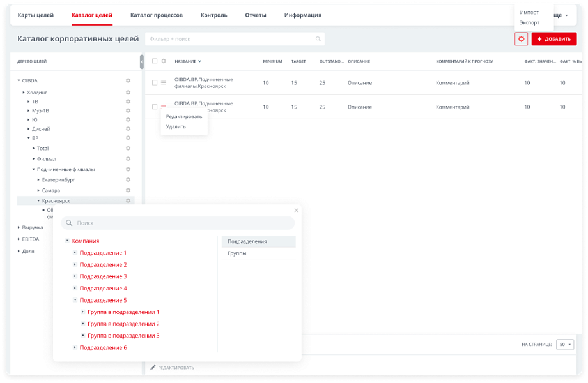
Task: Click the red row menu icon
Action: pyautogui.click(x=164, y=107)
